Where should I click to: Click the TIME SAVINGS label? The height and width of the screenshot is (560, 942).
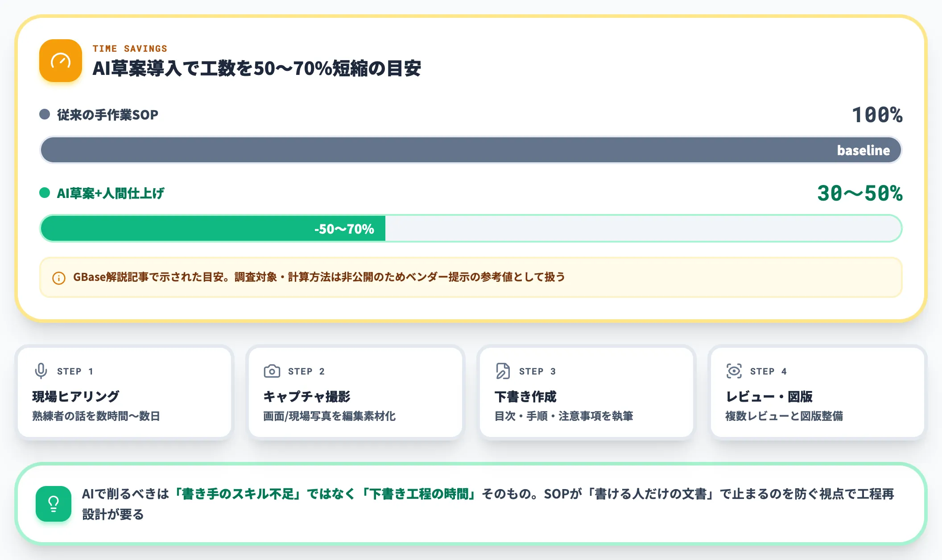(130, 48)
